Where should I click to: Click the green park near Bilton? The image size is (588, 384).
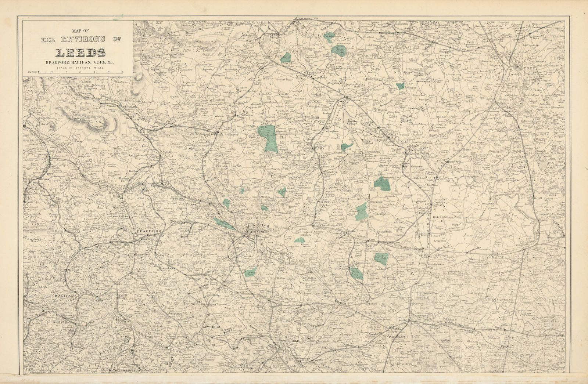click(x=401, y=86)
